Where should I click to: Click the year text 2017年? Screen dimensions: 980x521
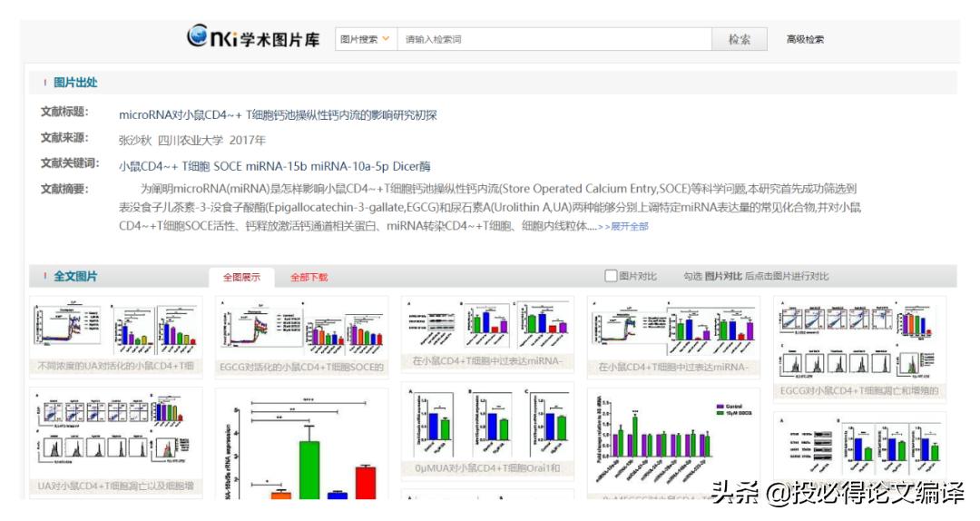pos(248,140)
